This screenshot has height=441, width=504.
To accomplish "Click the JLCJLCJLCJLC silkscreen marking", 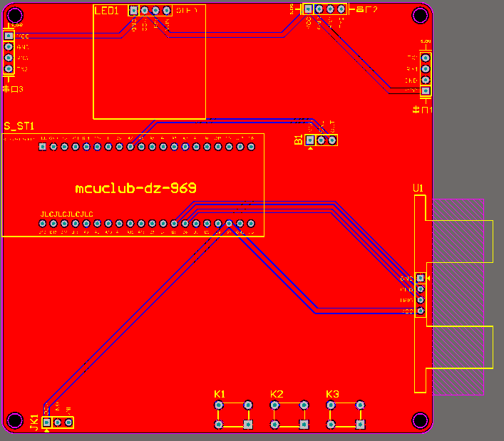I will (67, 214).
